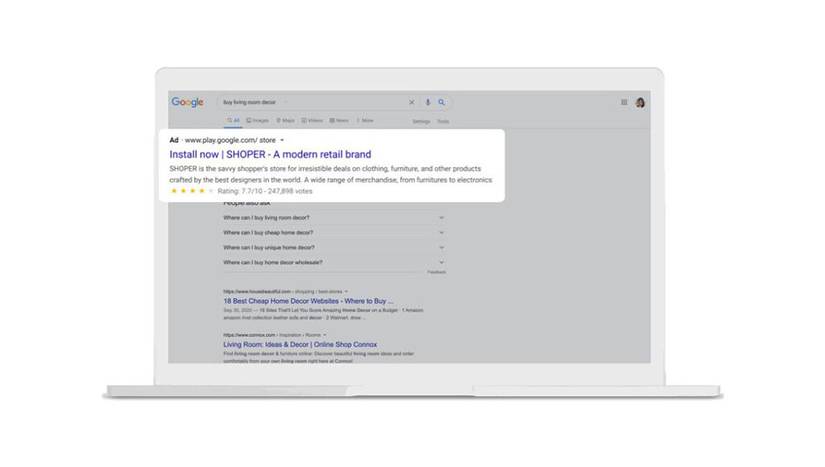Expand 'Where can I buy cheap home decor?'
The image size is (825, 467).
[x=334, y=232]
